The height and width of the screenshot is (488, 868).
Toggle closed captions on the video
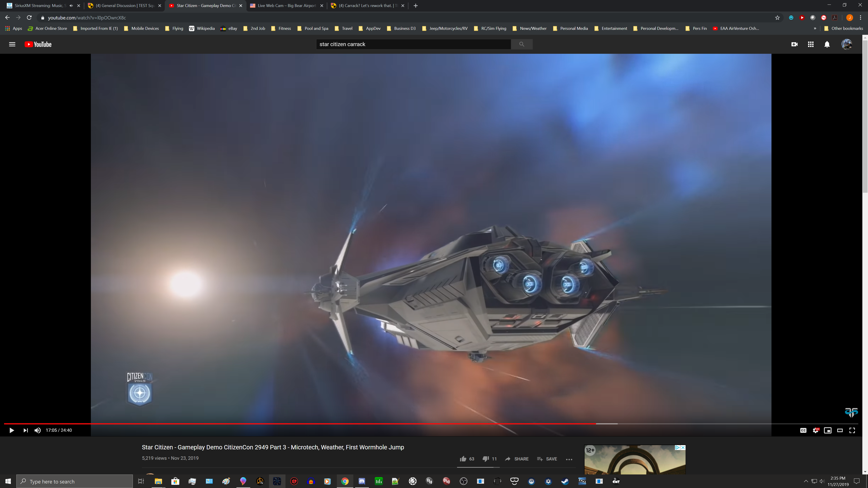pyautogui.click(x=803, y=430)
